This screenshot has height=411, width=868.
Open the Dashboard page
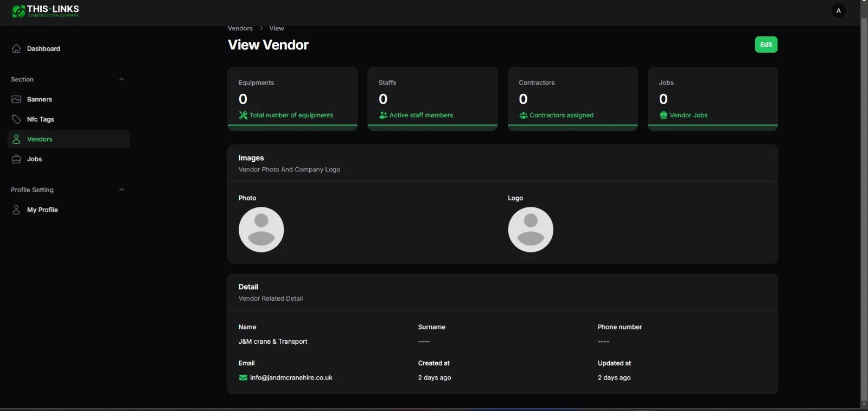click(x=68, y=49)
